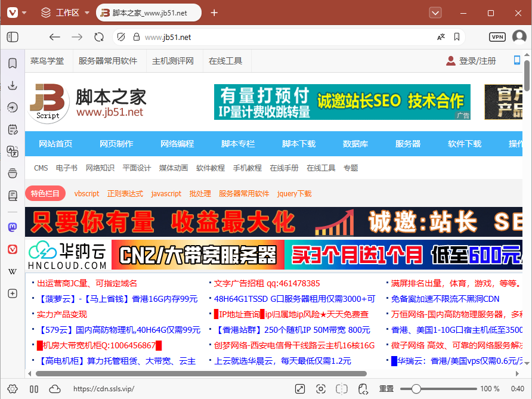Open 网络编程 nav item
The height and width of the screenshot is (399, 532).
pos(177,144)
